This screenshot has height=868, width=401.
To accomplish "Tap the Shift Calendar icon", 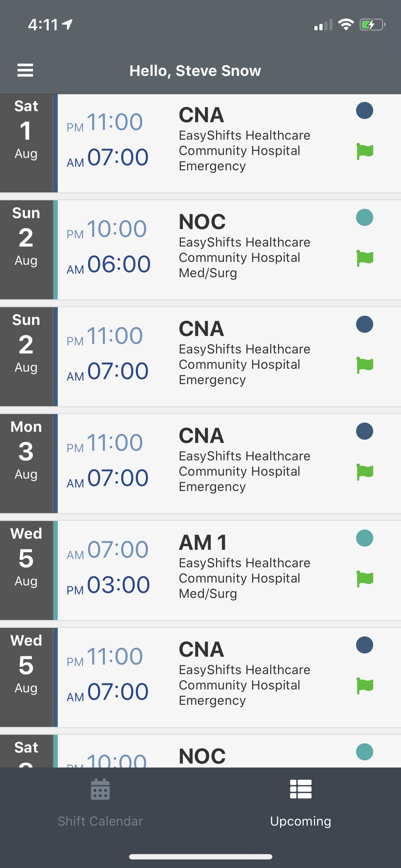I will 100,790.
